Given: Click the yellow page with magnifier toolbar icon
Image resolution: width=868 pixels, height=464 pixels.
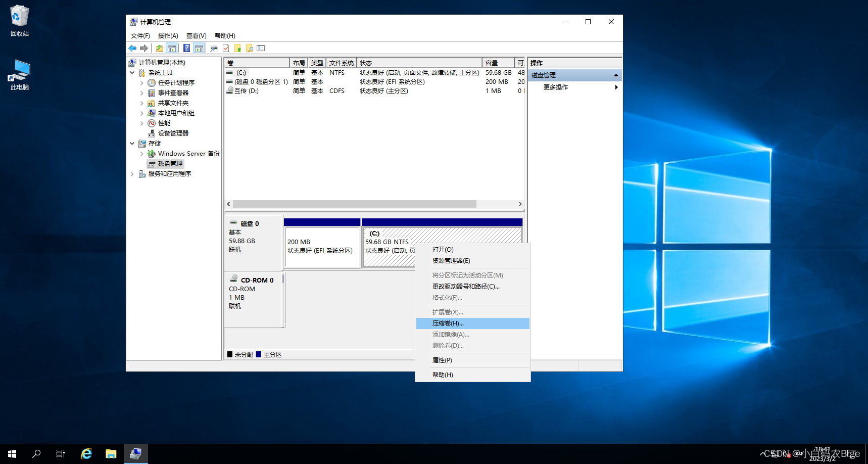Looking at the screenshot, I should pyautogui.click(x=250, y=48).
